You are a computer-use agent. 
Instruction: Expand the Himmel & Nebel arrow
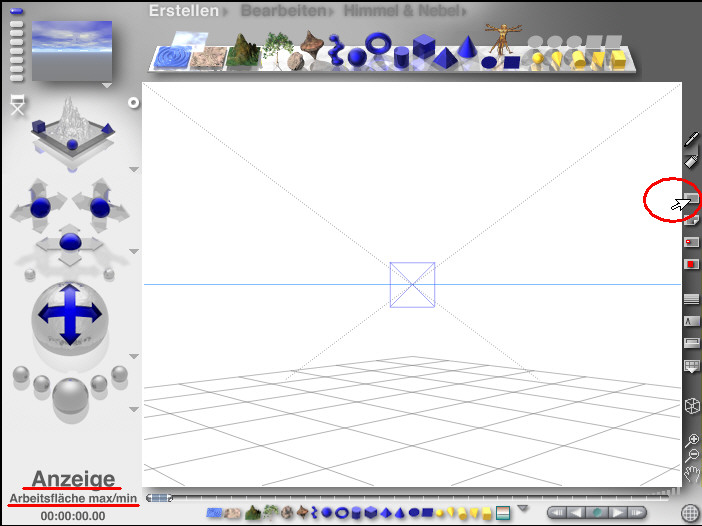[464, 12]
